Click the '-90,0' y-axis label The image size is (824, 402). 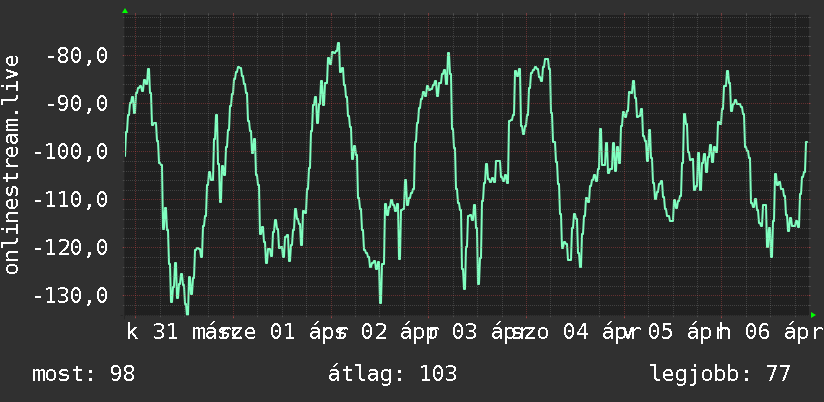[x=77, y=104]
